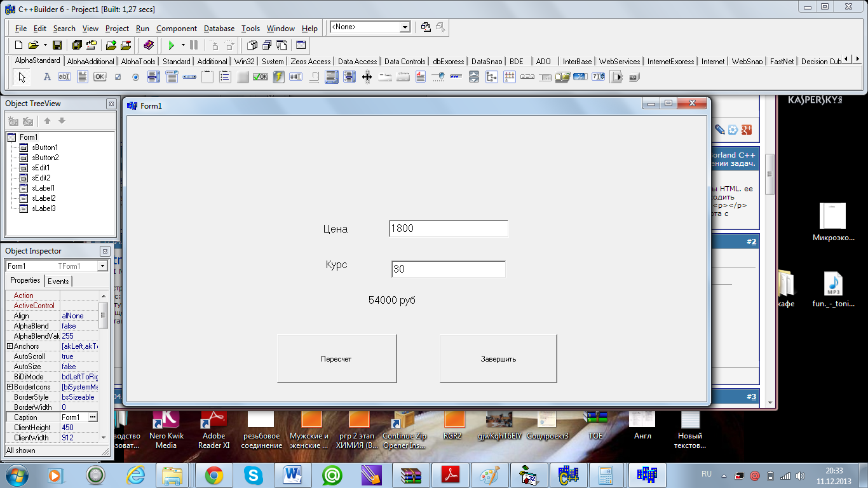Image resolution: width=868 pixels, height=488 pixels.
Task: Select sButton1 in the Object TreeView
Action: pyautogui.click(x=44, y=147)
